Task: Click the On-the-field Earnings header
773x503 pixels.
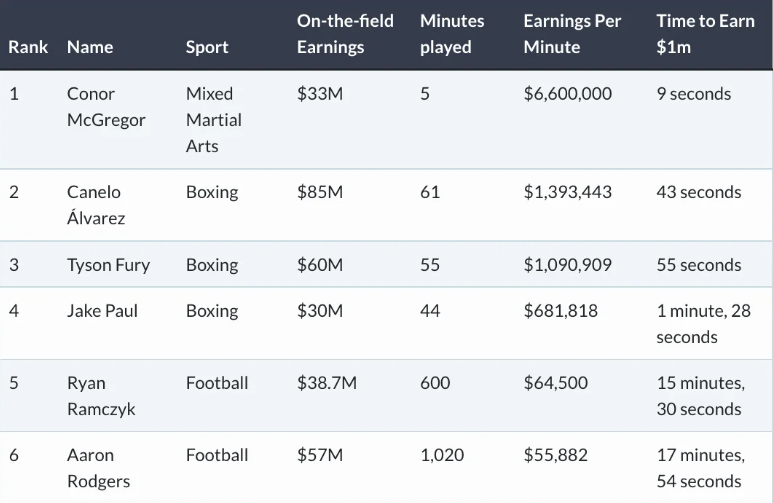Action: click(x=345, y=34)
